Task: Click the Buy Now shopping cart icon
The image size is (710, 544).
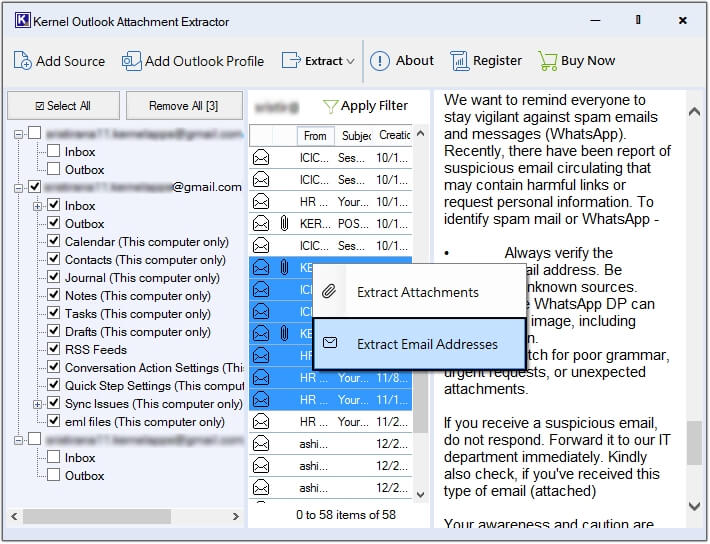Action: pyautogui.click(x=547, y=61)
